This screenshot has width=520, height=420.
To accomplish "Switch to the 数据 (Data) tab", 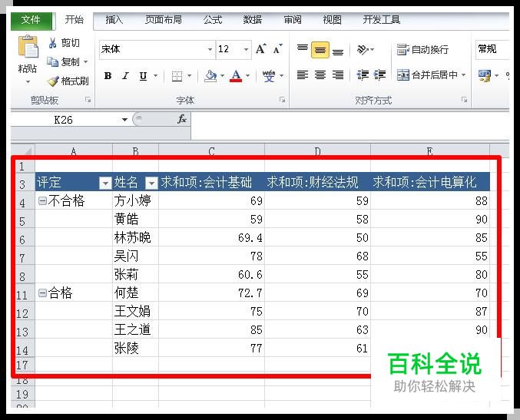I will [253, 20].
